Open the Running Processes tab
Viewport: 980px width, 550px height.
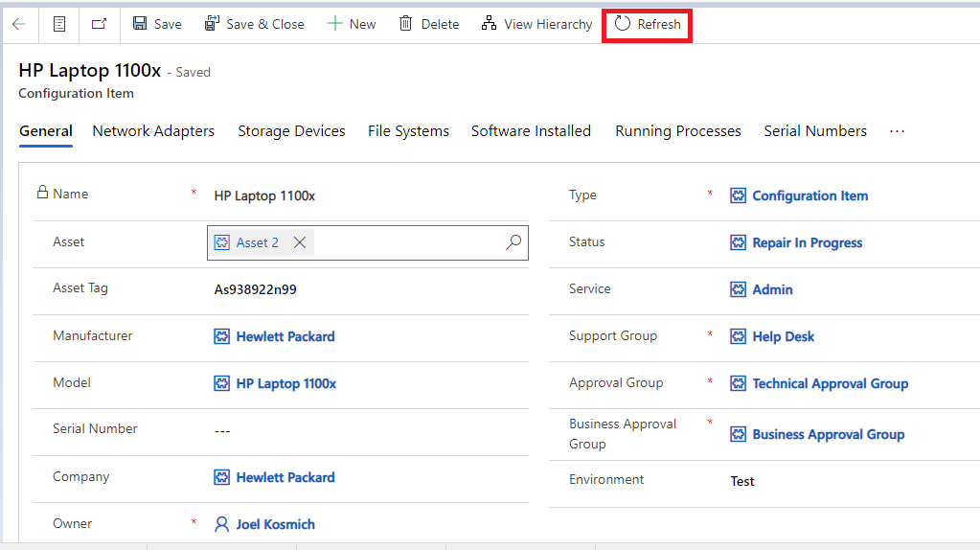pos(678,131)
